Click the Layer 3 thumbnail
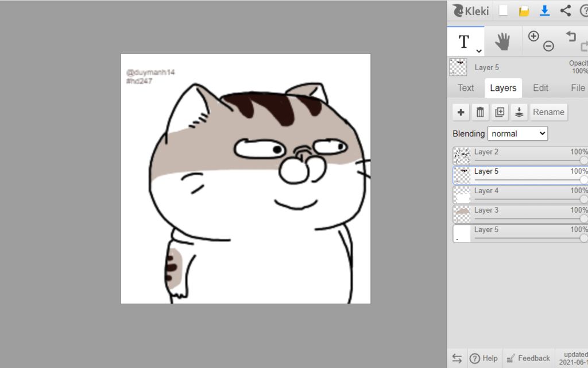 pyautogui.click(x=462, y=215)
